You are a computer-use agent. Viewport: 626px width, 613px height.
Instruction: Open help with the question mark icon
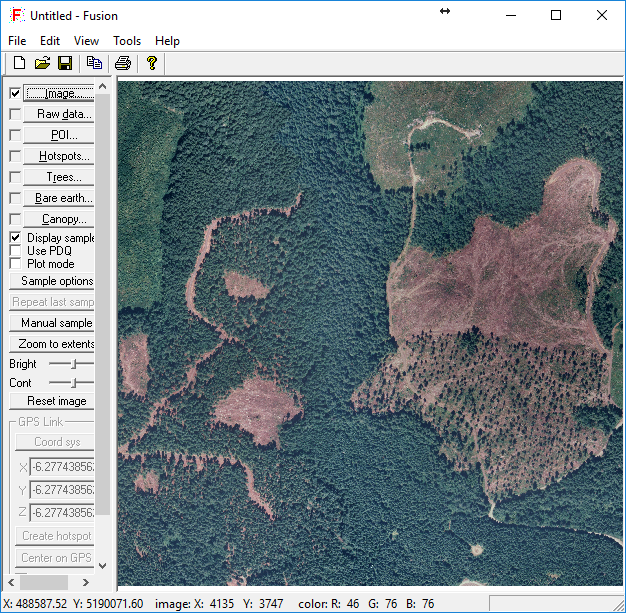[x=152, y=63]
